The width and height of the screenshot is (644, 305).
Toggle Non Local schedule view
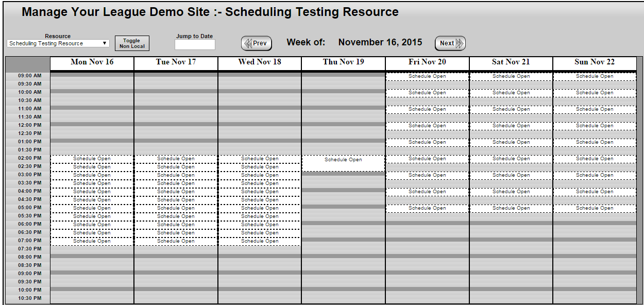click(132, 43)
